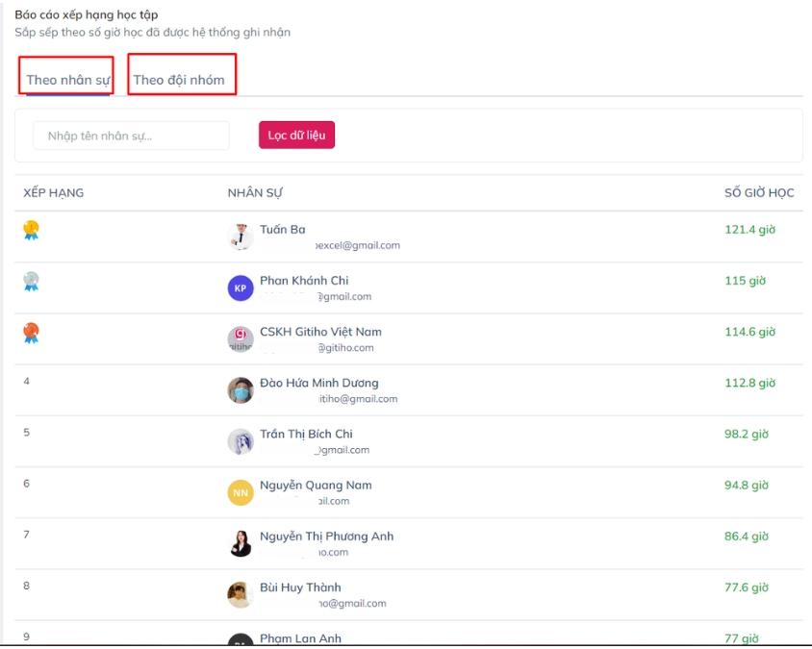Focus the Nhập tên nhân sự search field
The image size is (812, 649).
pos(131,136)
